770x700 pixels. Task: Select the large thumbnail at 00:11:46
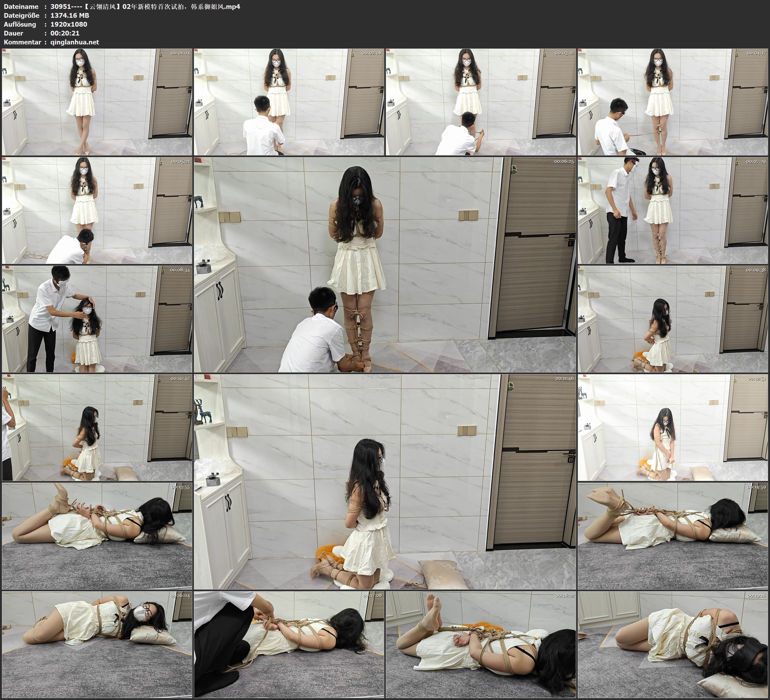pos(385,482)
